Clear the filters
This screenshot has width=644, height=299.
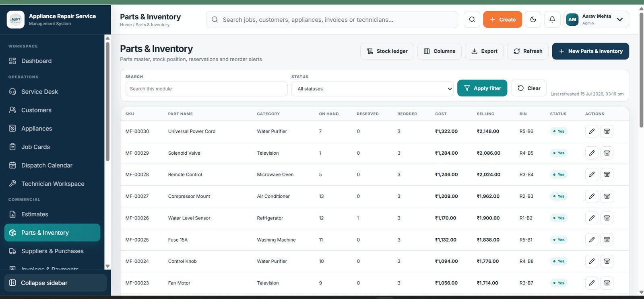(529, 88)
